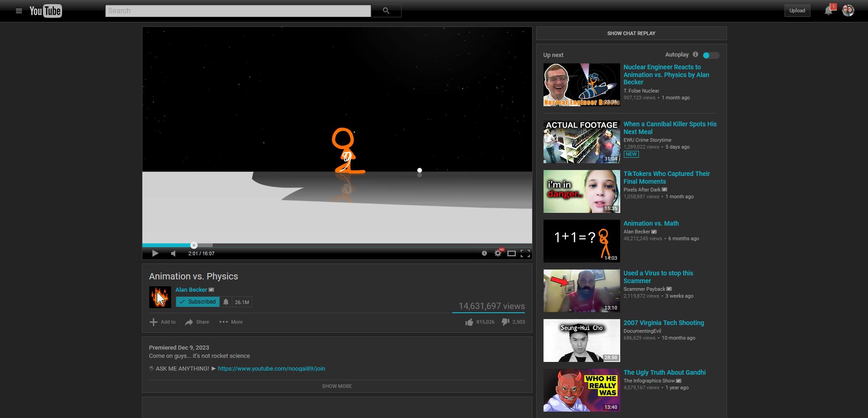
Task: Play the video
Action: tap(155, 253)
